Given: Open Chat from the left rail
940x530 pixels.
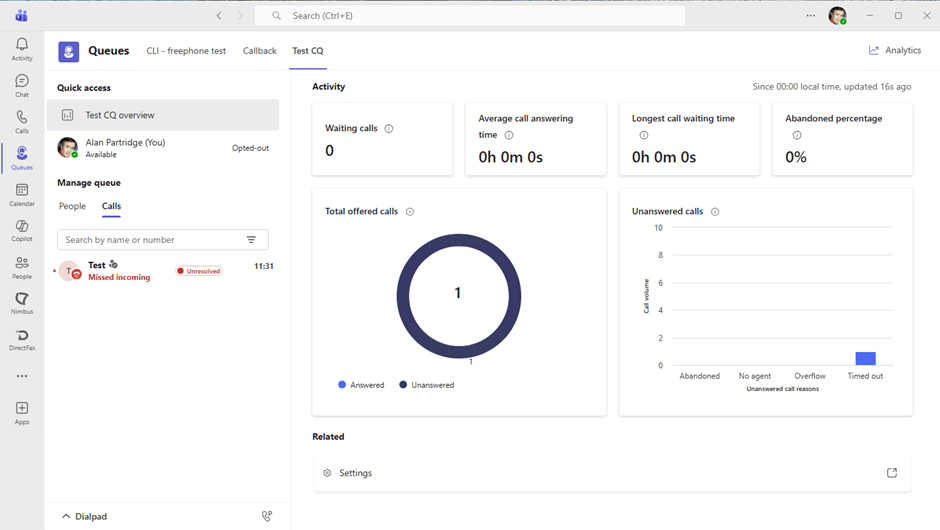Looking at the screenshot, I should point(22,85).
